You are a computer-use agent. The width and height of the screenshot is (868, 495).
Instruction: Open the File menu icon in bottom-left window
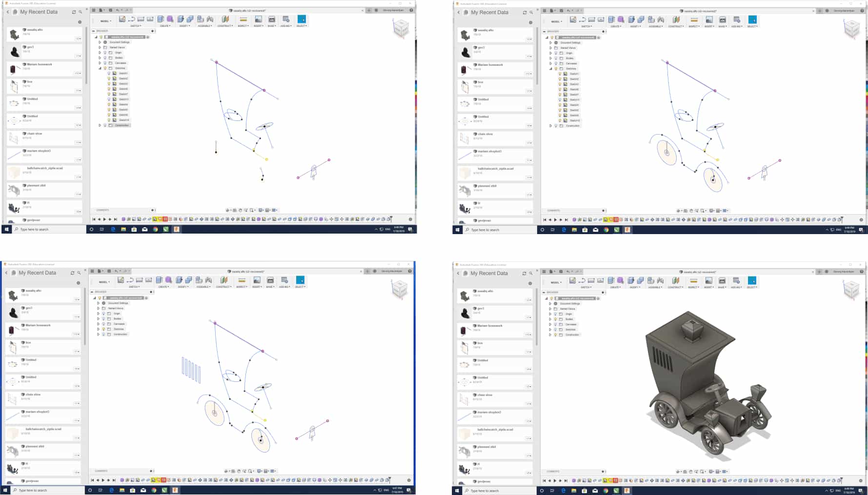99,271
